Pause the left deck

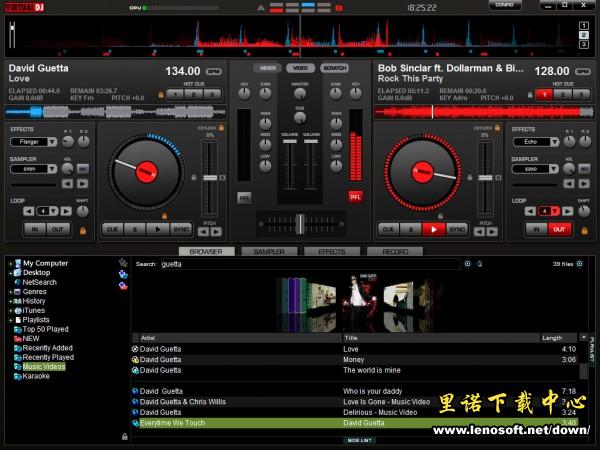135,230
